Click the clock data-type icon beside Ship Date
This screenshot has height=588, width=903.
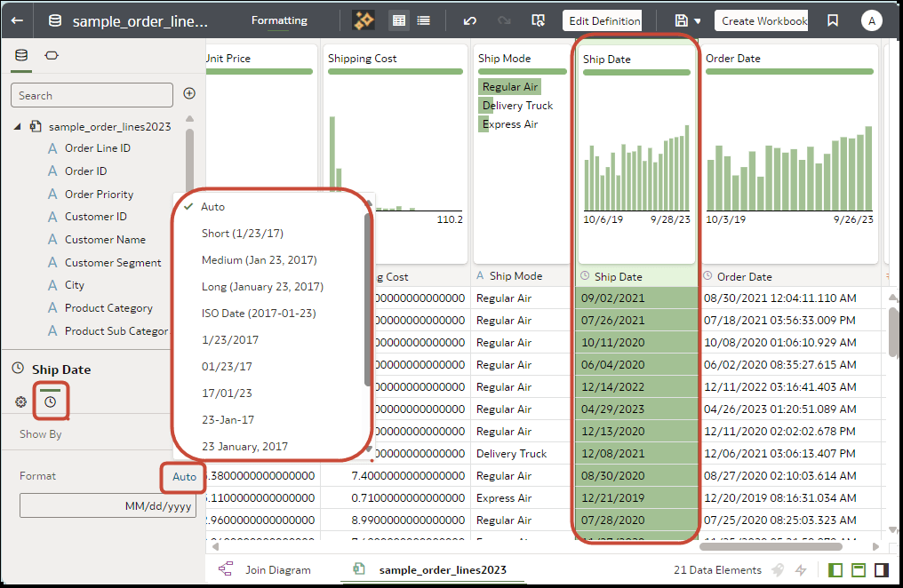tap(51, 401)
